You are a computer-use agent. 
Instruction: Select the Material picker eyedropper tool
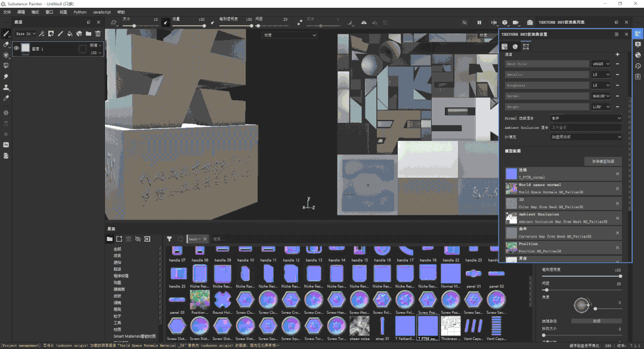tap(6, 98)
